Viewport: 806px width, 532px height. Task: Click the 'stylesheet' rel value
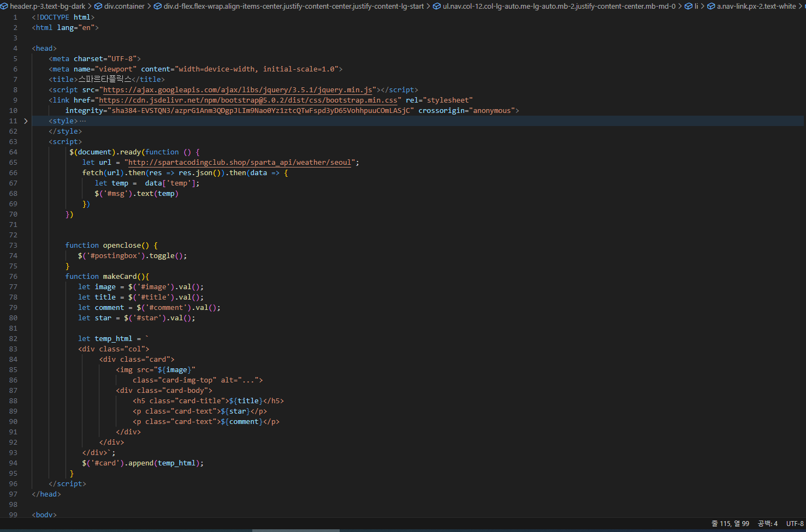(x=448, y=100)
